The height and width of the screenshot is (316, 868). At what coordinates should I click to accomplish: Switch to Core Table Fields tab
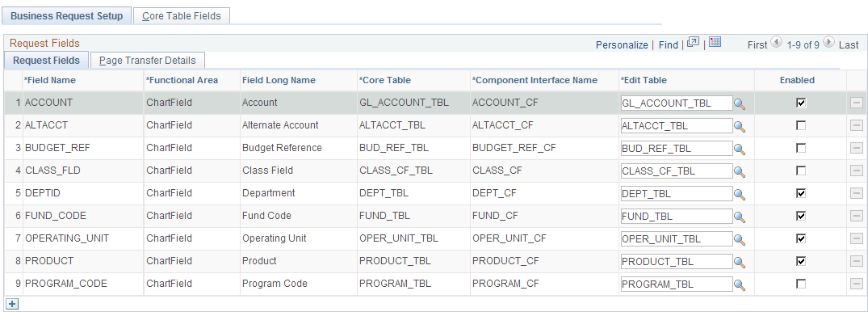pyautogui.click(x=182, y=16)
